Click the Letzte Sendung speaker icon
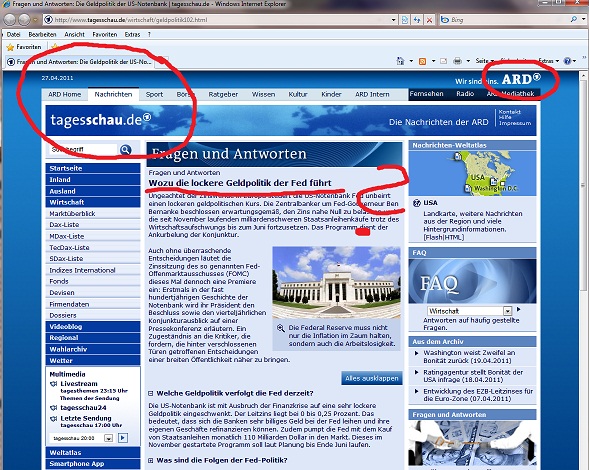Screen dimensions: 589x470 click(x=54, y=418)
